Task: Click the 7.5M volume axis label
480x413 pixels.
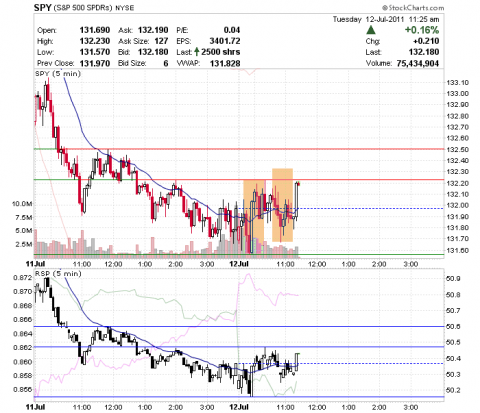Action: click(x=24, y=217)
